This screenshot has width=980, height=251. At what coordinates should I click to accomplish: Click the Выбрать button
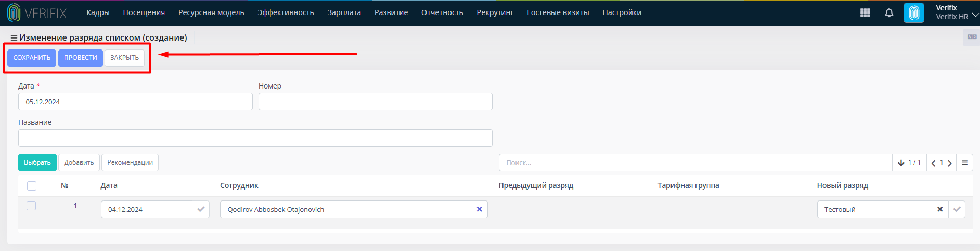tap(37, 162)
